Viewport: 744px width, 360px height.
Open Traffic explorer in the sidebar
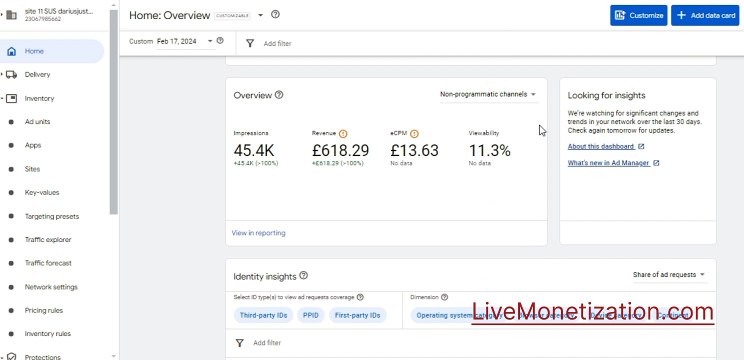tap(48, 240)
